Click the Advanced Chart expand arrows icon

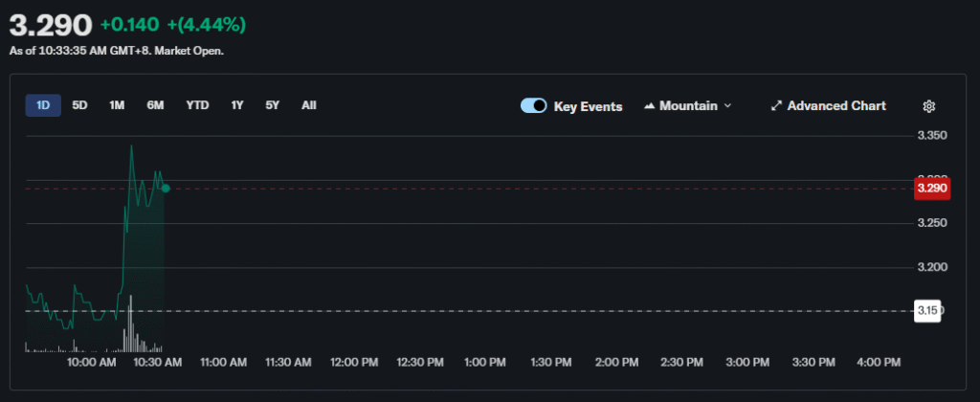click(x=776, y=106)
